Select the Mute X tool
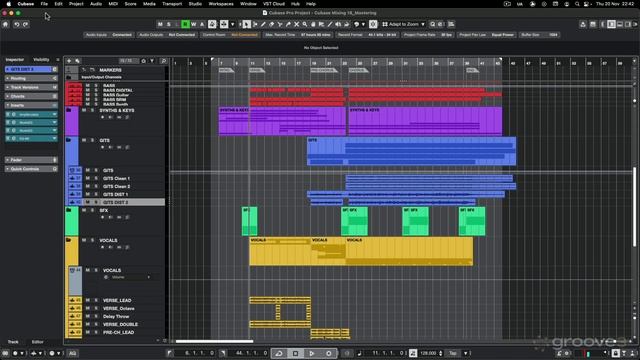This screenshot has height=360, width=640. [x=297, y=24]
